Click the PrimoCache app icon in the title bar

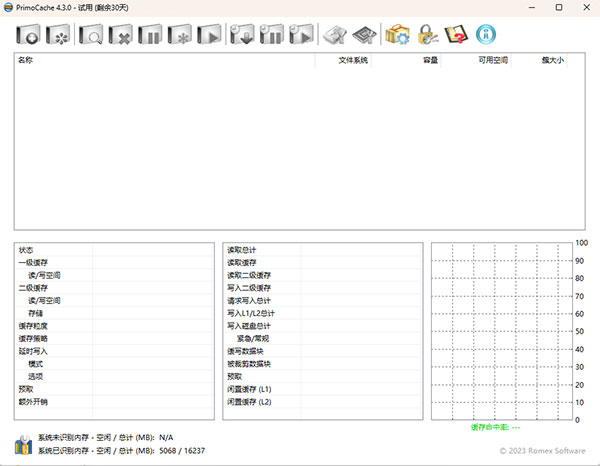tap(8, 7)
